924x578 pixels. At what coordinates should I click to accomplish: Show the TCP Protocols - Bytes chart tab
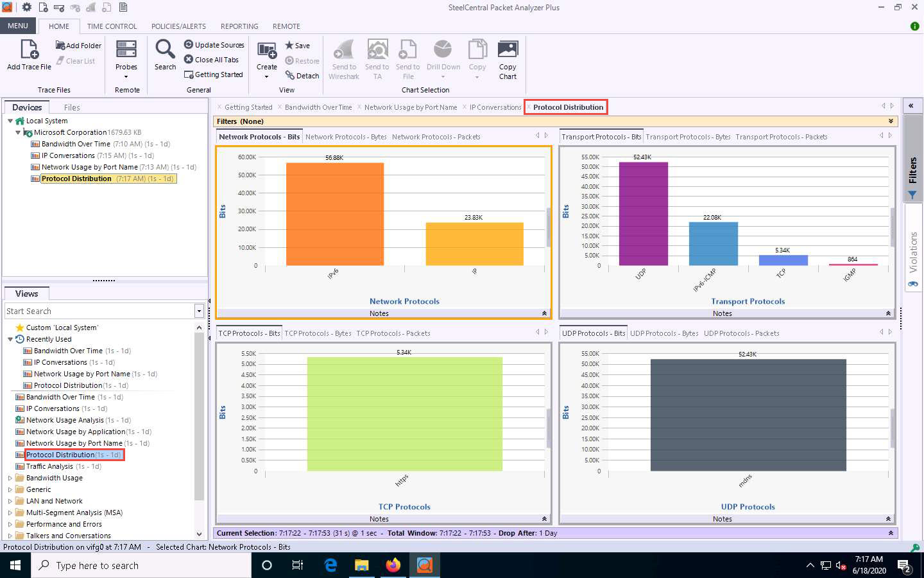click(x=318, y=333)
